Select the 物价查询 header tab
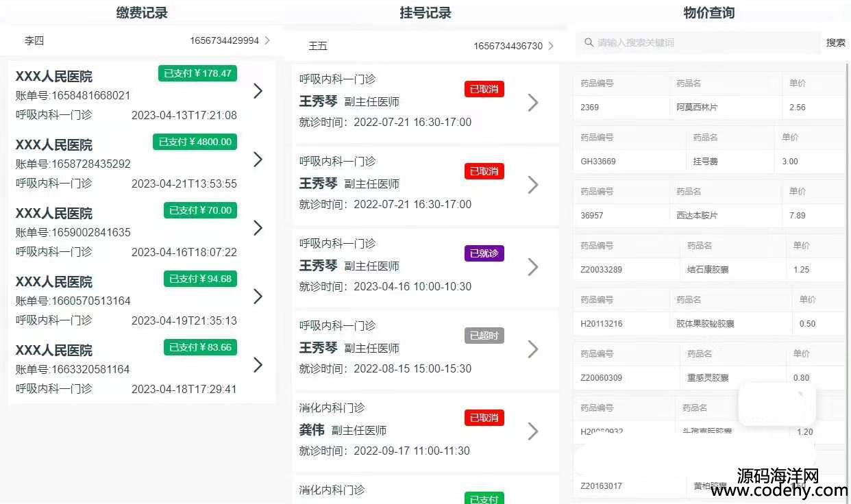The image size is (851, 504). click(x=708, y=12)
